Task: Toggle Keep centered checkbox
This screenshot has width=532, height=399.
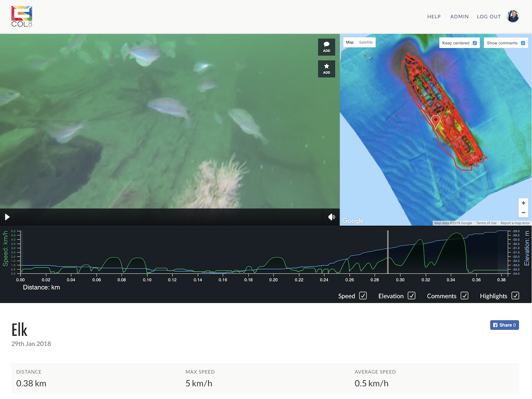Action: pyautogui.click(x=475, y=43)
